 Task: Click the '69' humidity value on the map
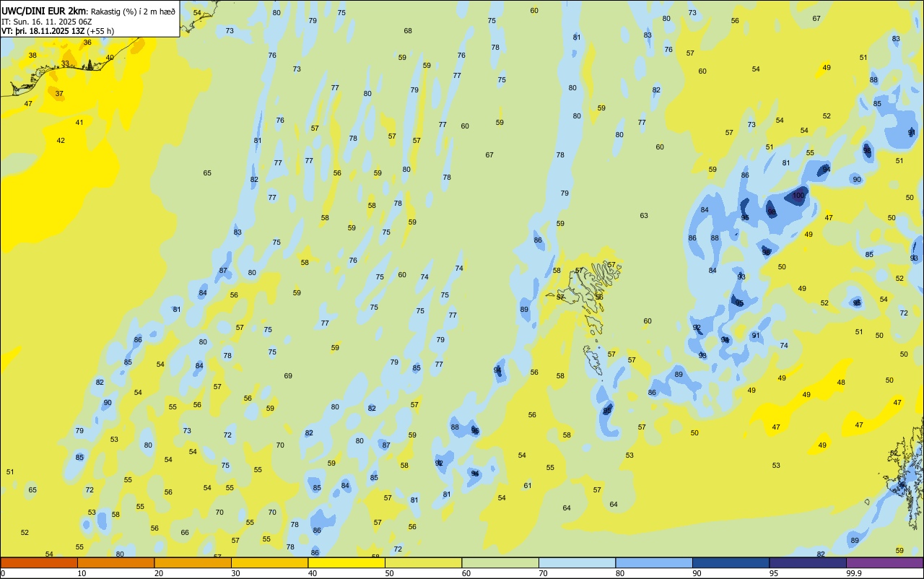(x=288, y=376)
